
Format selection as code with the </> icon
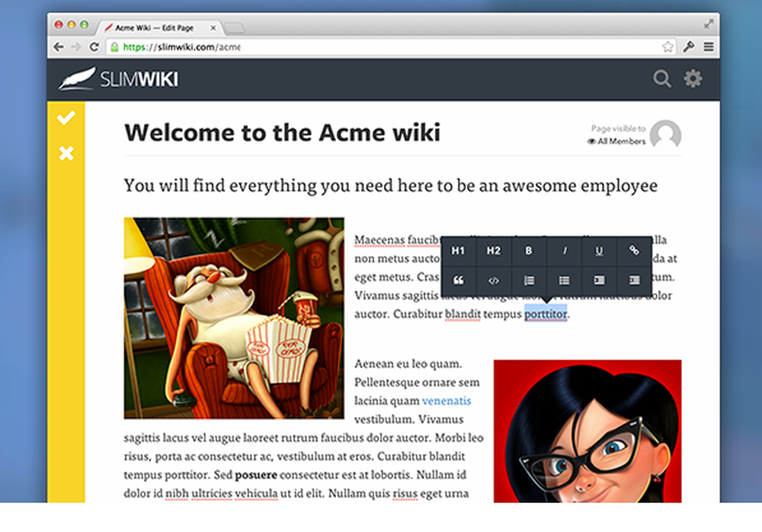point(493,280)
